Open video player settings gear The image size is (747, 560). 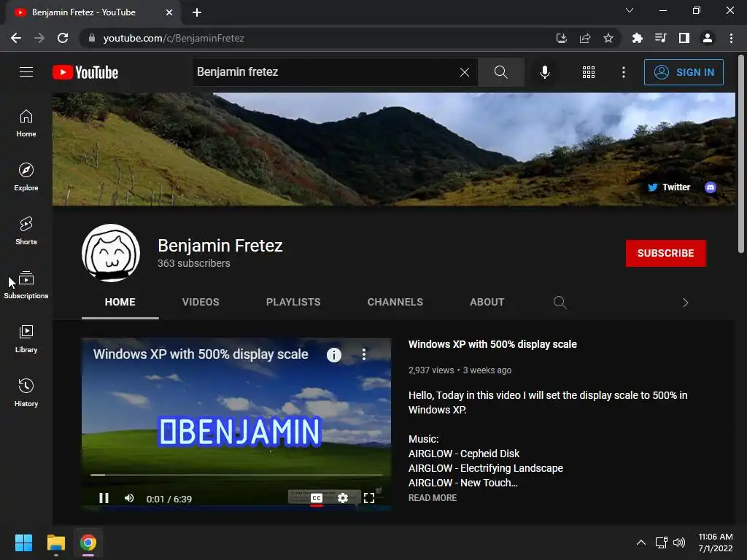(343, 498)
